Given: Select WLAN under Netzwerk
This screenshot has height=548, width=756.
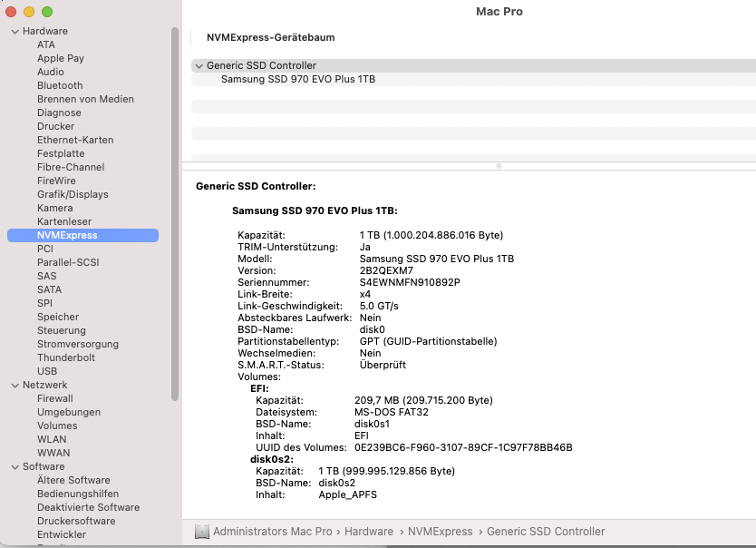Looking at the screenshot, I should pos(52,439).
